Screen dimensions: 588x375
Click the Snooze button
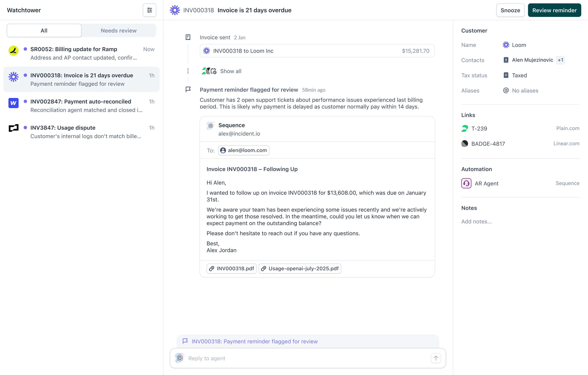510,10
